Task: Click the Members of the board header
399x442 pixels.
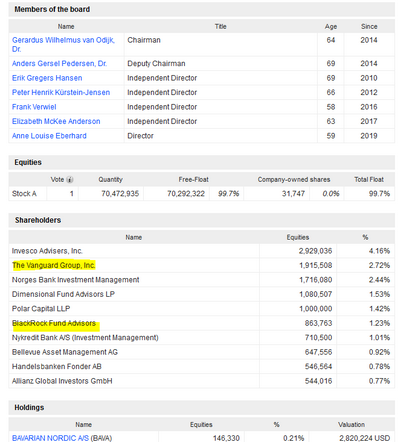Action: coord(52,9)
